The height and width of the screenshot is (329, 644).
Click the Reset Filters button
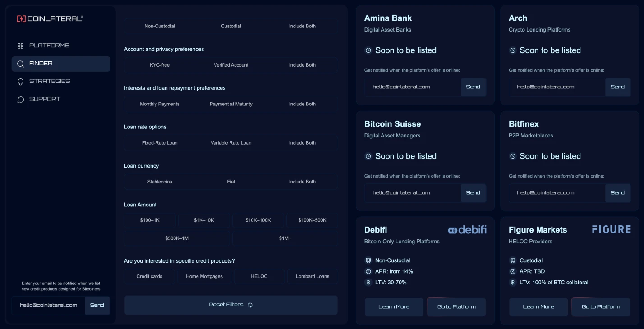click(x=231, y=305)
